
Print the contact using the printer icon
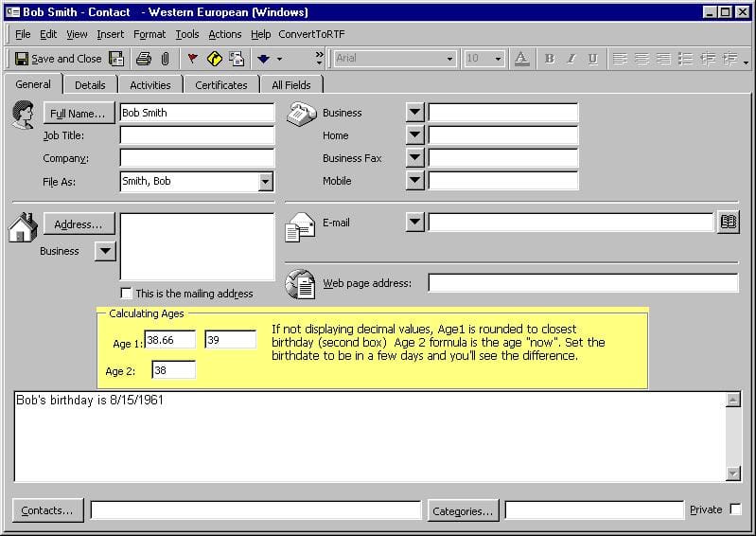(144, 59)
